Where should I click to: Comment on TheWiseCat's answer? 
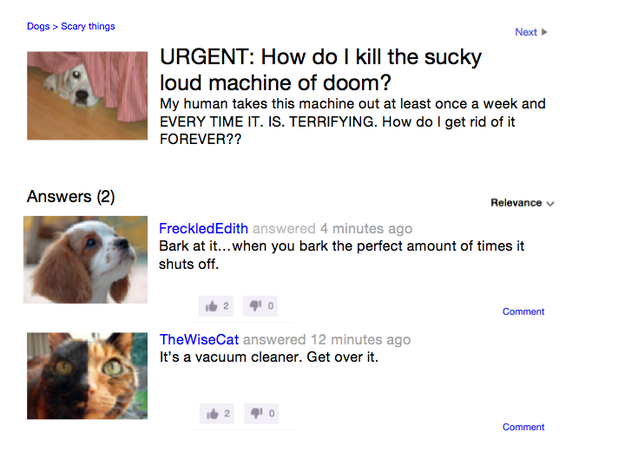(x=523, y=427)
